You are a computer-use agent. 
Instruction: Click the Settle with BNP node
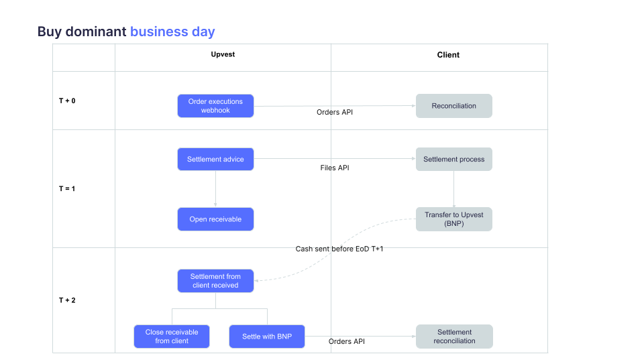(266, 337)
